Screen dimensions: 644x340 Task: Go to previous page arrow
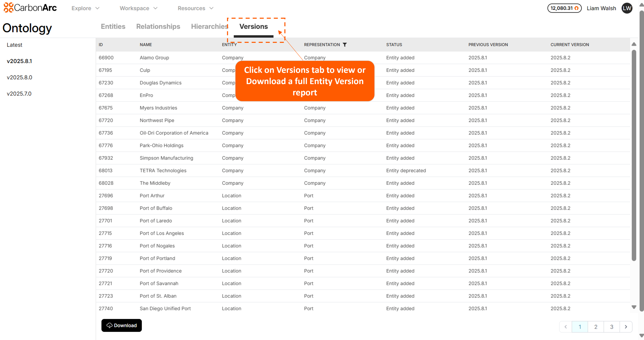(566, 327)
